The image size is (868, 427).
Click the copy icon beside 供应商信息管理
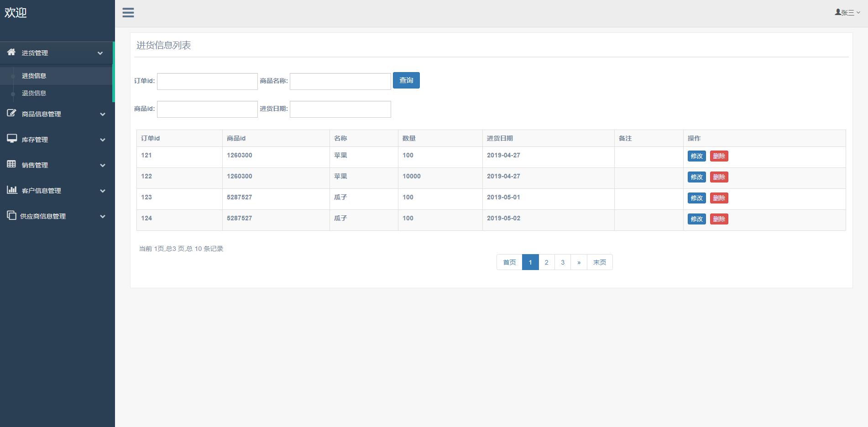click(11, 215)
